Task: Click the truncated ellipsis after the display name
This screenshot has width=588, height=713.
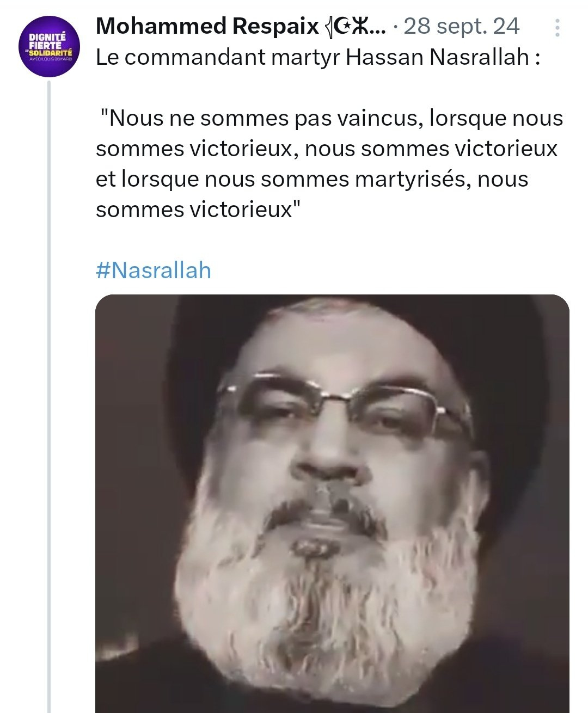Action: [x=378, y=27]
